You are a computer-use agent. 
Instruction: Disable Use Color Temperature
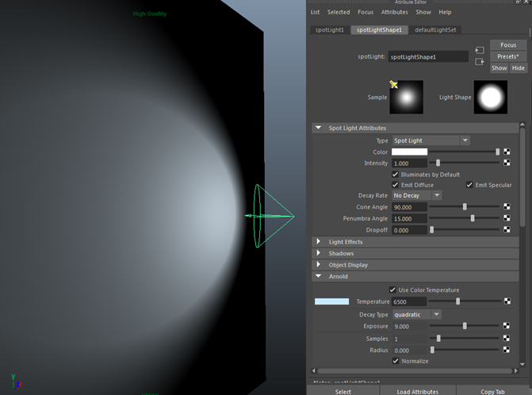tap(392, 290)
